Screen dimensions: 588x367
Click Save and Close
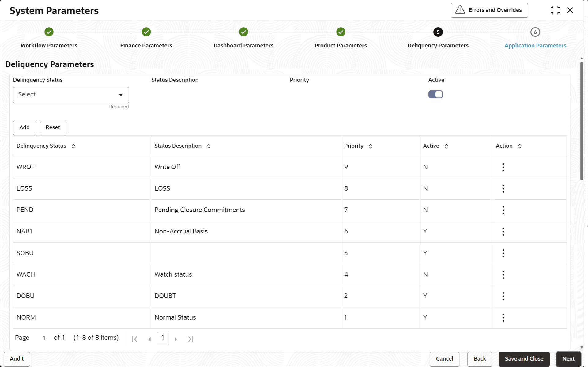click(x=524, y=359)
